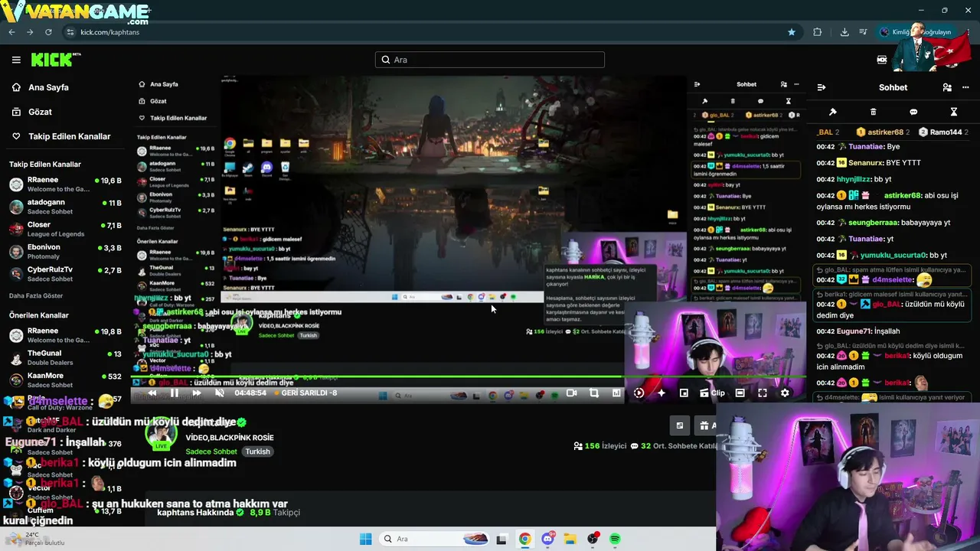Collapse the Sohbet chat panel
The image size is (980, 551).
[821, 87]
